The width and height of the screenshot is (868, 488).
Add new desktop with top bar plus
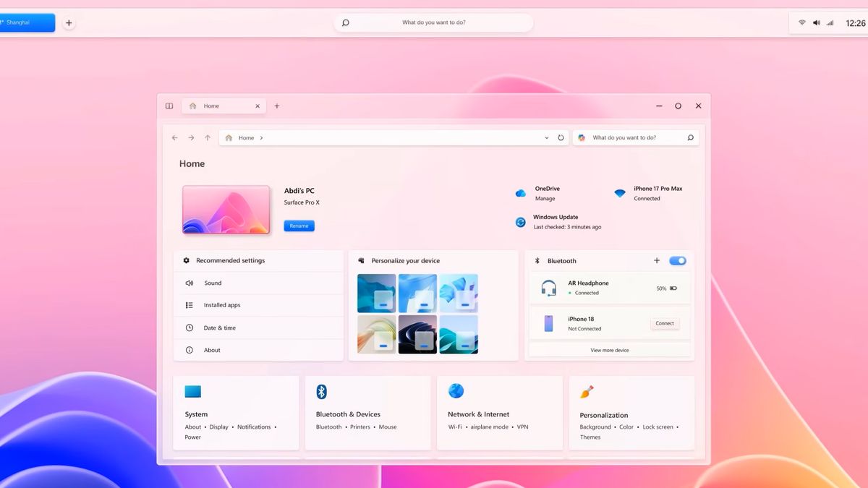(x=69, y=22)
